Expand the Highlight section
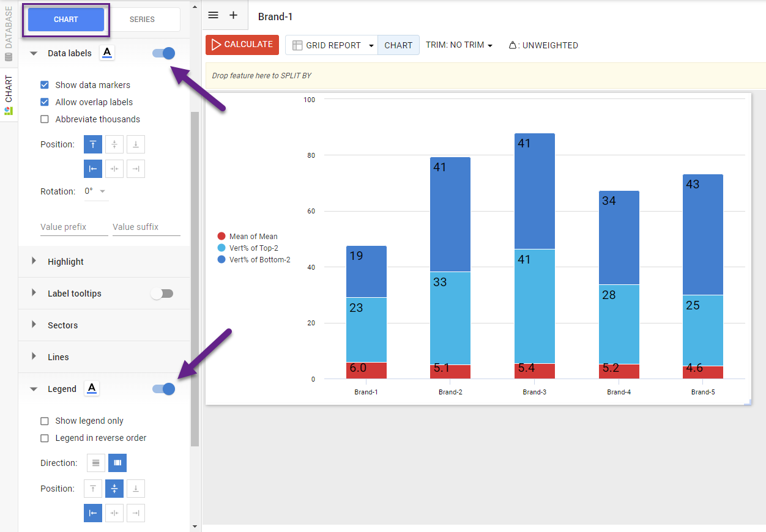Viewport: 766px width, 532px height. (65, 262)
